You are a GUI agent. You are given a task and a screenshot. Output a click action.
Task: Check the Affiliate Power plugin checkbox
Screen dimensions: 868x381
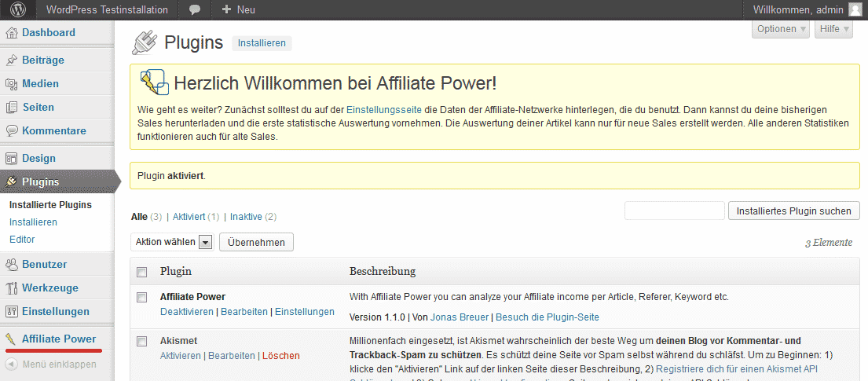[x=141, y=297]
